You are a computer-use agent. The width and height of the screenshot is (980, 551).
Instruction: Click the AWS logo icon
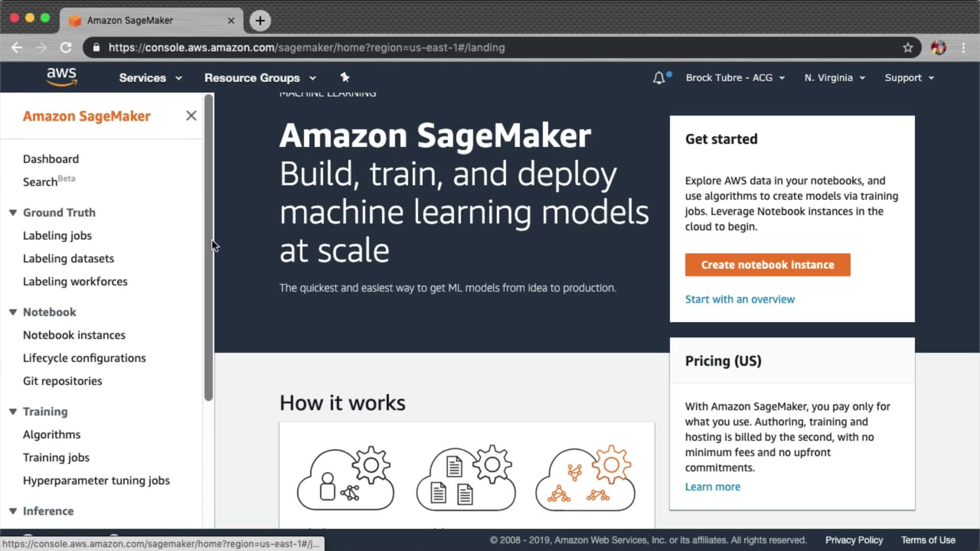[61, 77]
